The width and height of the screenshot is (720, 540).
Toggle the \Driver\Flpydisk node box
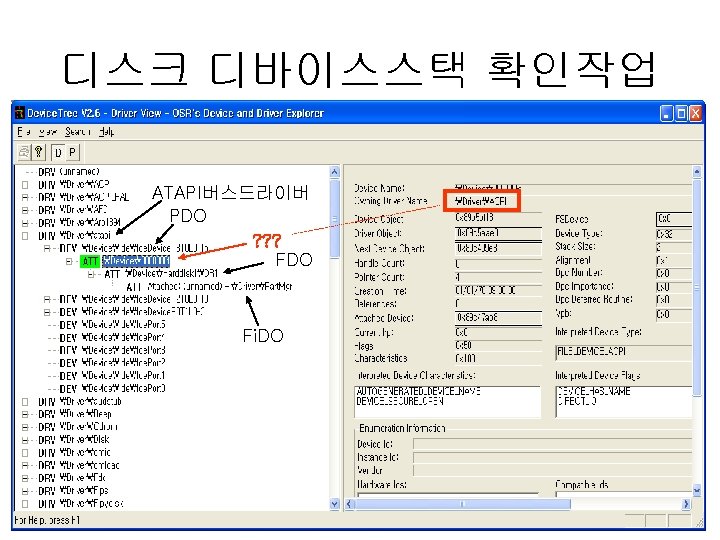coord(25,504)
